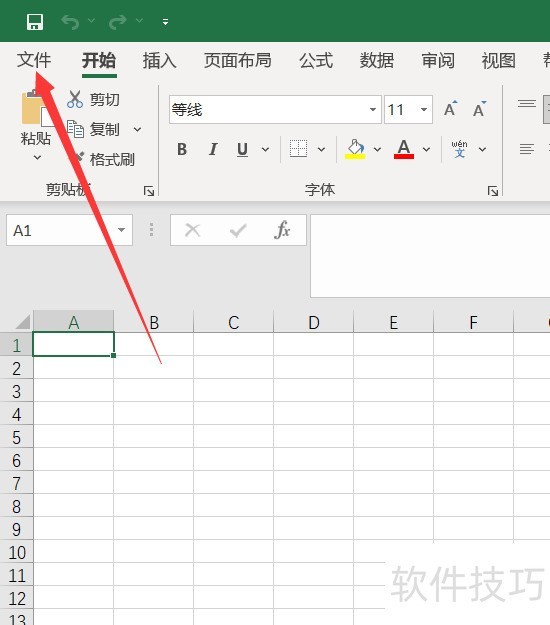Expand the phonetic guide dropdown arrow
Screen dimensions: 550x625
483,149
